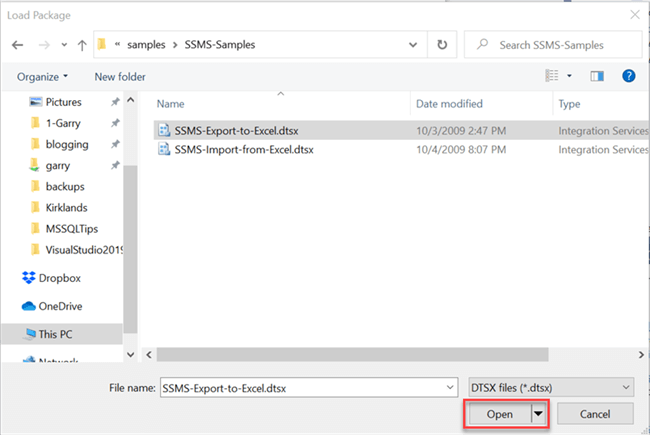Toggle the preview pane
This screenshot has width=650, height=435.
tap(597, 76)
